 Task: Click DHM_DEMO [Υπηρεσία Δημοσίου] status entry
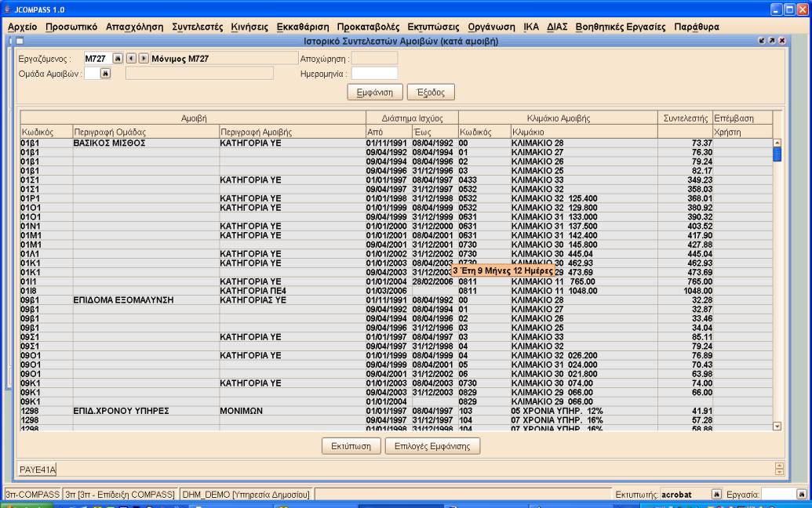pos(246,495)
